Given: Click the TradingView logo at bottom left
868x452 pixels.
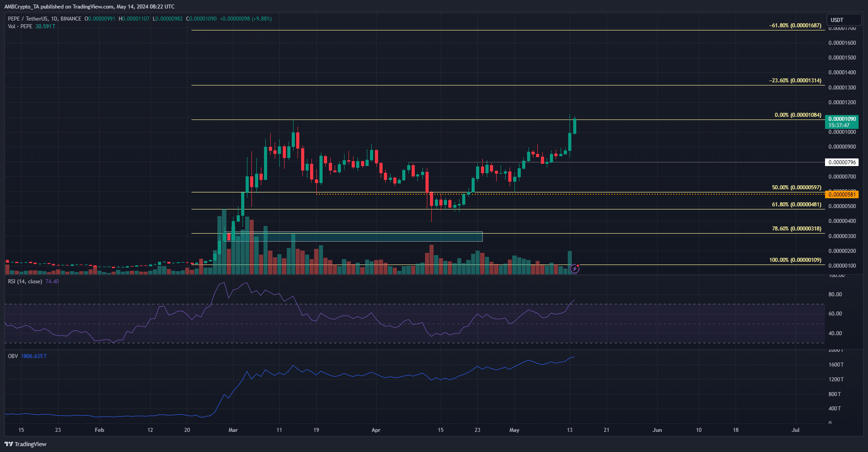Looking at the screenshot, I should point(26,444).
